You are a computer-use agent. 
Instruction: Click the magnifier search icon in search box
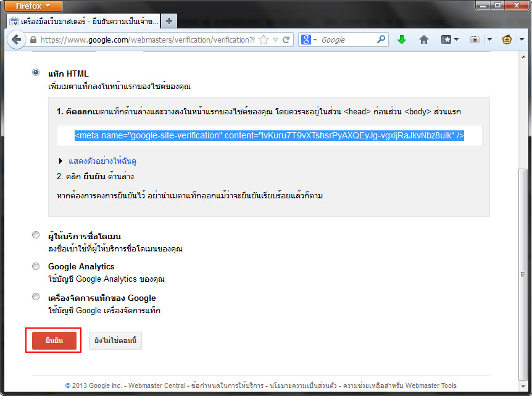[381, 40]
